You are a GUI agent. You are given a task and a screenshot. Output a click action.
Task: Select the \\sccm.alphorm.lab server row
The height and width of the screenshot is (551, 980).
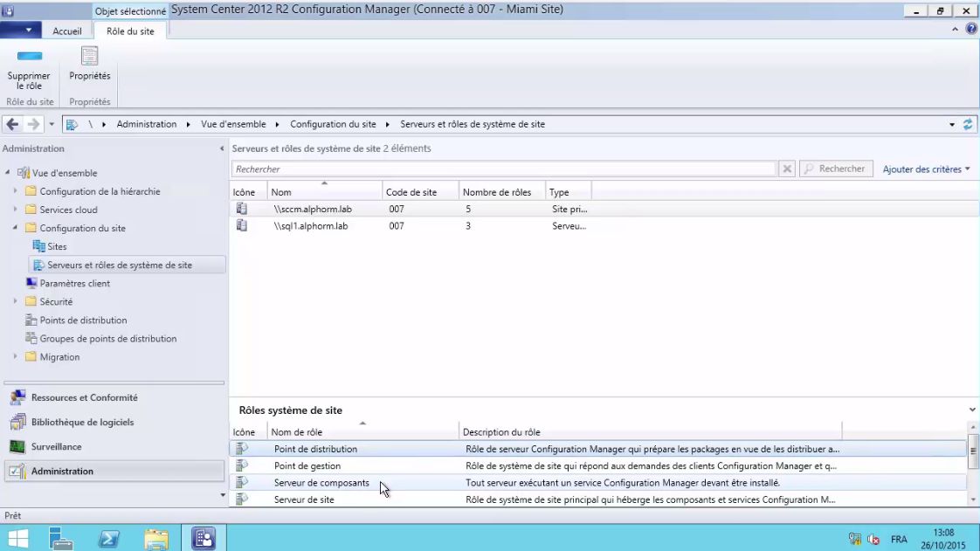click(x=604, y=210)
